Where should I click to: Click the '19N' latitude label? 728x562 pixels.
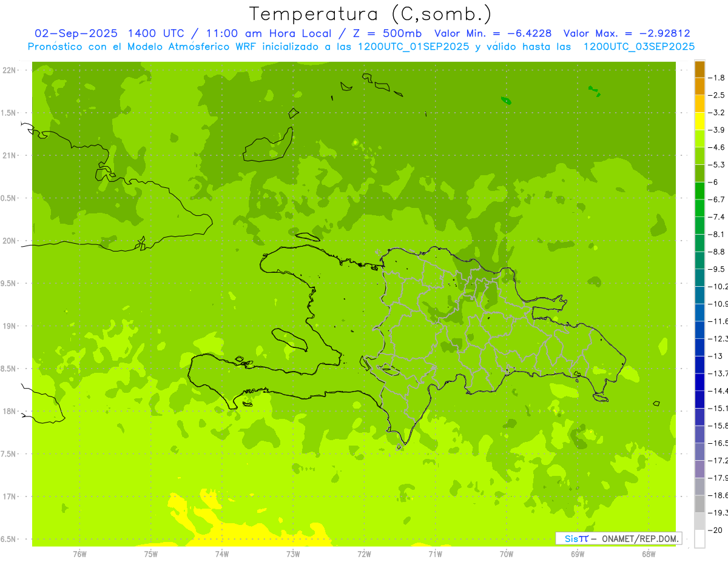[x=9, y=326]
